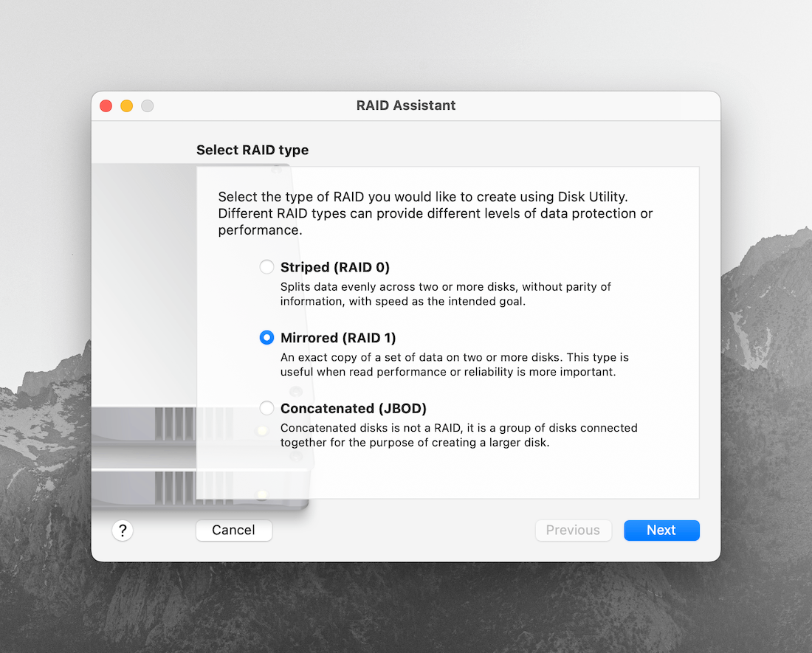Choose the Mirrored (RAID 1) radio button
This screenshot has height=653, width=812.
pyautogui.click(x=266, y=338)
